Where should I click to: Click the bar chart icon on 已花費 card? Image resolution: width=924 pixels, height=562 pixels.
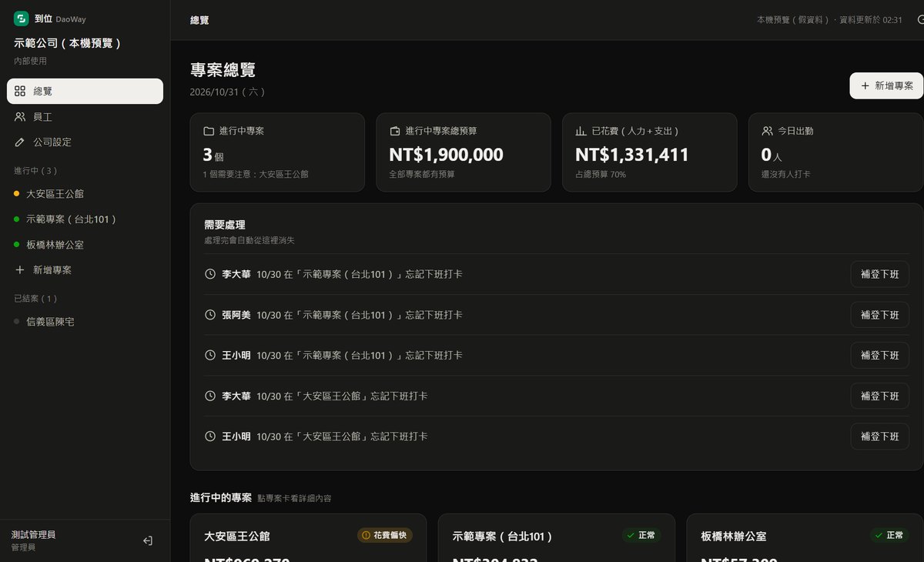581,131
